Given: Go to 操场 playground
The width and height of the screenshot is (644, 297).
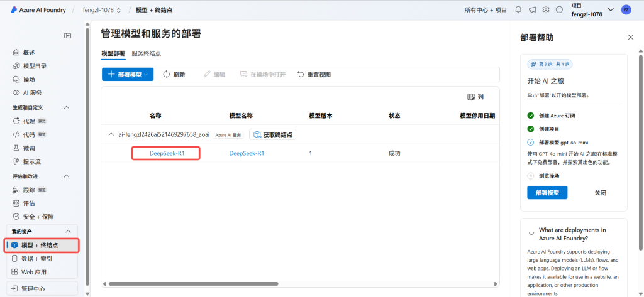Looking at the screenshot, I should click(x=25, y=79).
